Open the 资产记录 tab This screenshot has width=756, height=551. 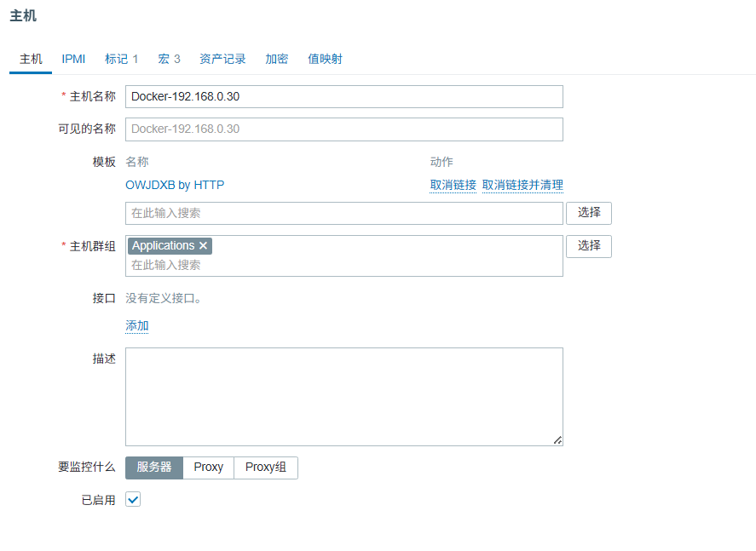click(222, 60)
